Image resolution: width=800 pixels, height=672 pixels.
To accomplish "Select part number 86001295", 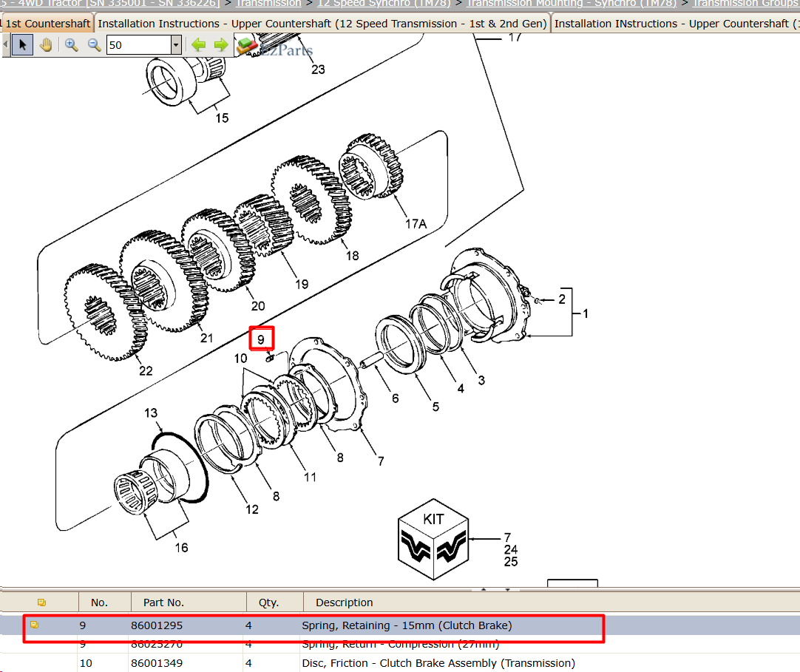I will point(157,625).
